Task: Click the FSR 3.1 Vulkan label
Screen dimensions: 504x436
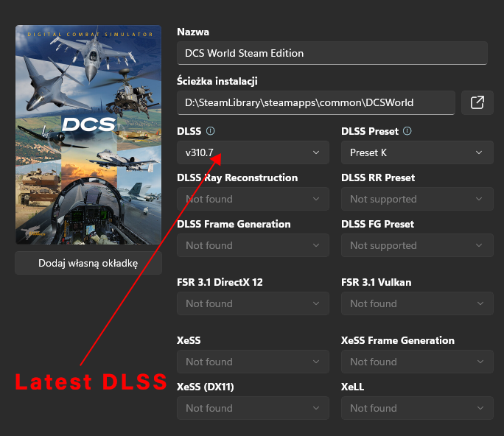Action: point(376,282)
